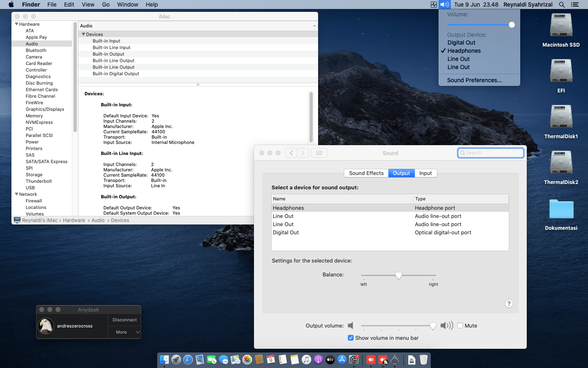Click the help question mark button
Viewport: 588px width, 368px height.
509,303
